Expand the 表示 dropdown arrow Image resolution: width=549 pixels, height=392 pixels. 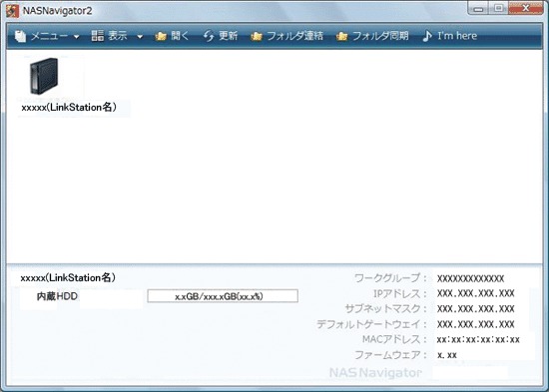[140, 36]
